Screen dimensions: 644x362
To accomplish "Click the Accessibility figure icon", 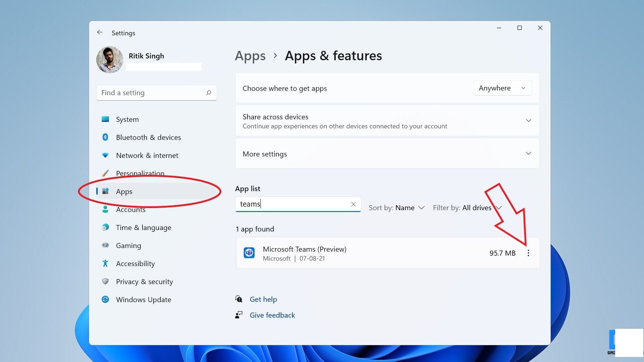I will coord(105,263).
